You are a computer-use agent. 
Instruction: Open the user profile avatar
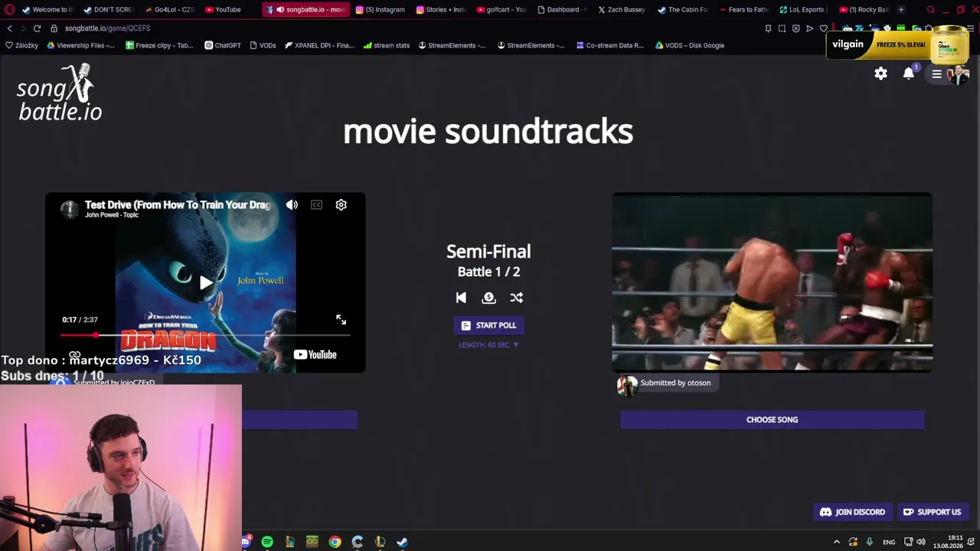coord(958,74)
